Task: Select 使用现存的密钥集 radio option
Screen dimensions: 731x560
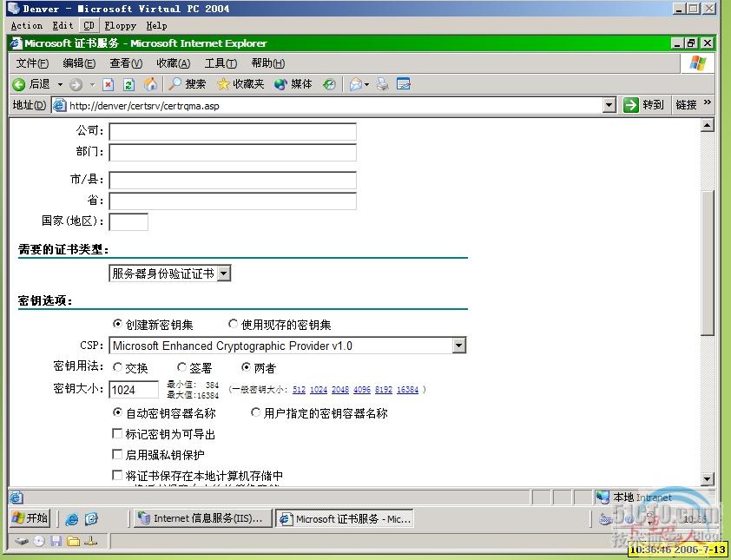Action: 233,324
